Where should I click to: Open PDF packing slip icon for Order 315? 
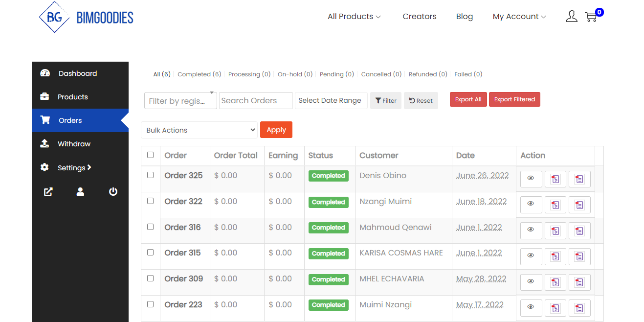click(x=579, y=256)
